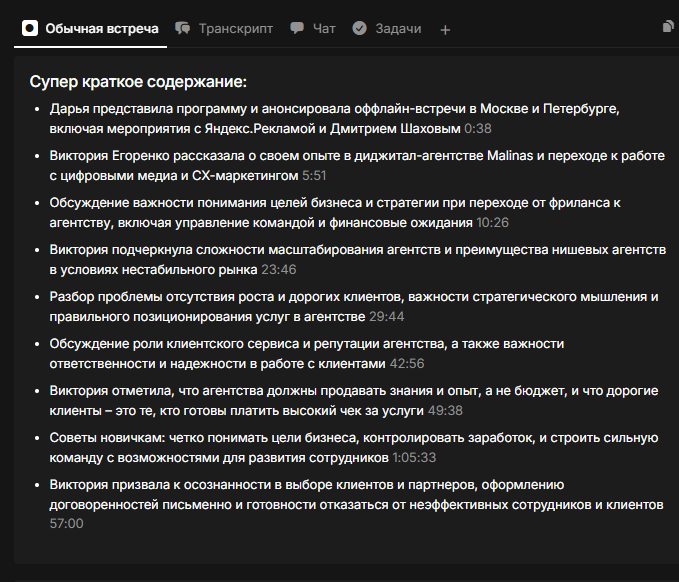Screen dimensions: 679x582
Task: Switch to the Транскрипт tab
Action: tap(224, 29)
